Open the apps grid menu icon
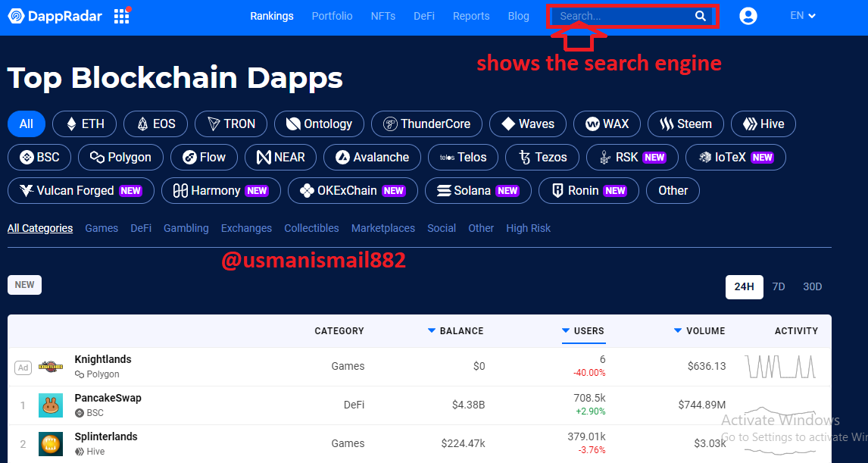868x463 pixels. click(x=122, y=16)
